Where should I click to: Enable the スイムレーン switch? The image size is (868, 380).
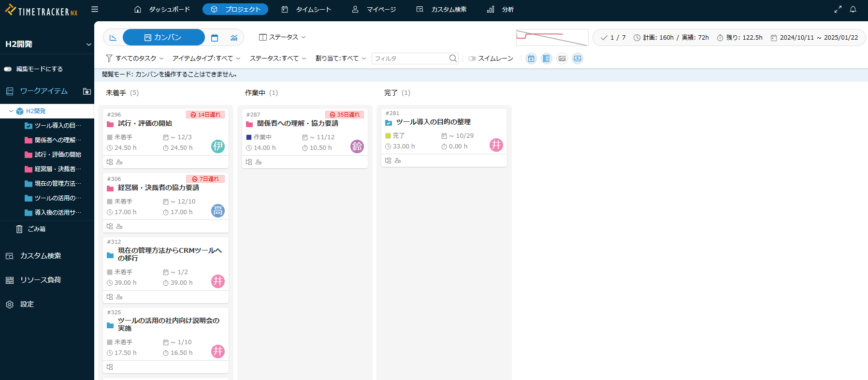[x=472, y=58]
